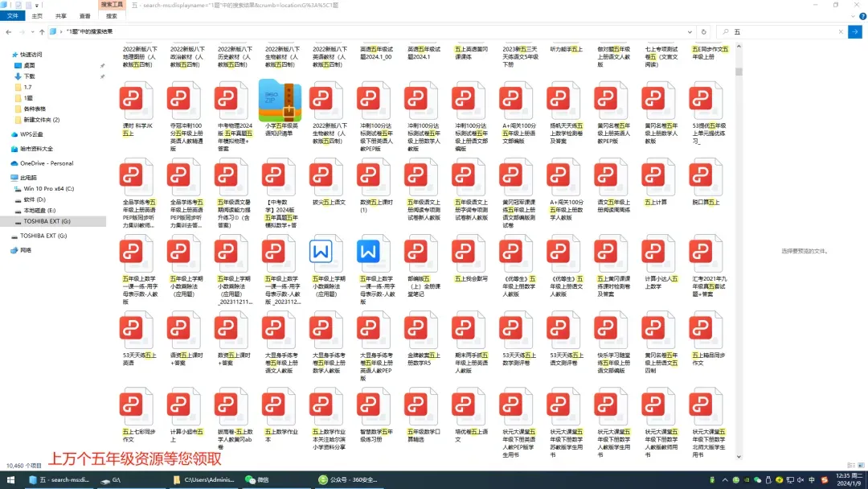Viewport: 868px width, 489px height.
Task: Switch to G:\ taskbar window
Action: tap(133, 480)
